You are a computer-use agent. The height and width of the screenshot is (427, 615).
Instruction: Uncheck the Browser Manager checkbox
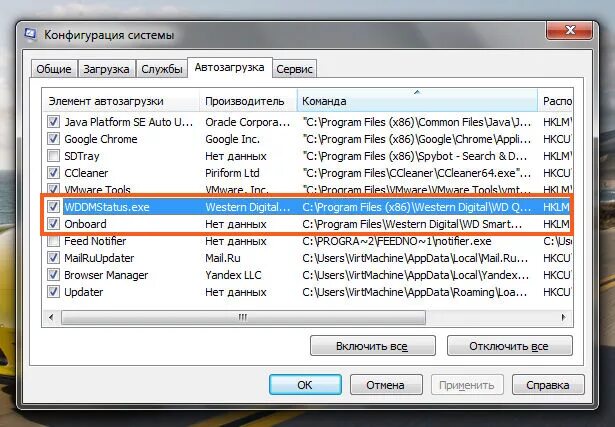tap(53, 275)
